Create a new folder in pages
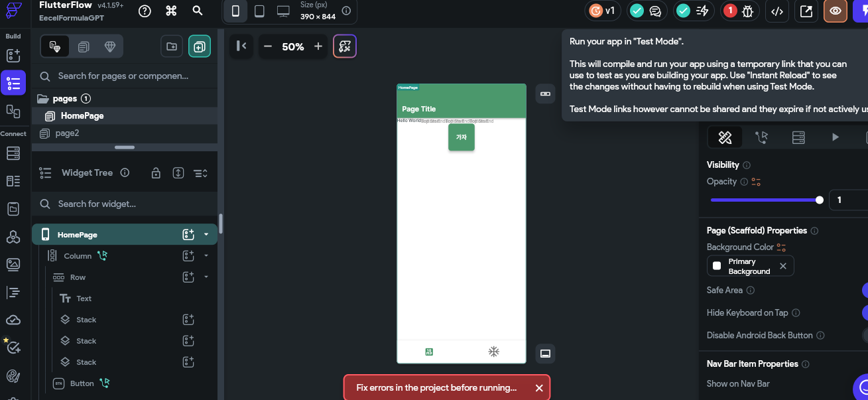The image size is (868, 400). (x=172, y=46)
